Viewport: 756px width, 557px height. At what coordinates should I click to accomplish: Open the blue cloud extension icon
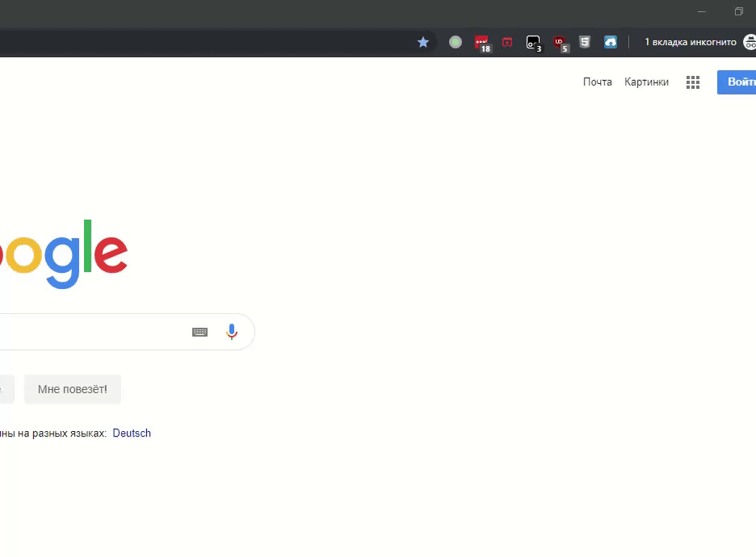pyautogui.click(x=610, y=42)
